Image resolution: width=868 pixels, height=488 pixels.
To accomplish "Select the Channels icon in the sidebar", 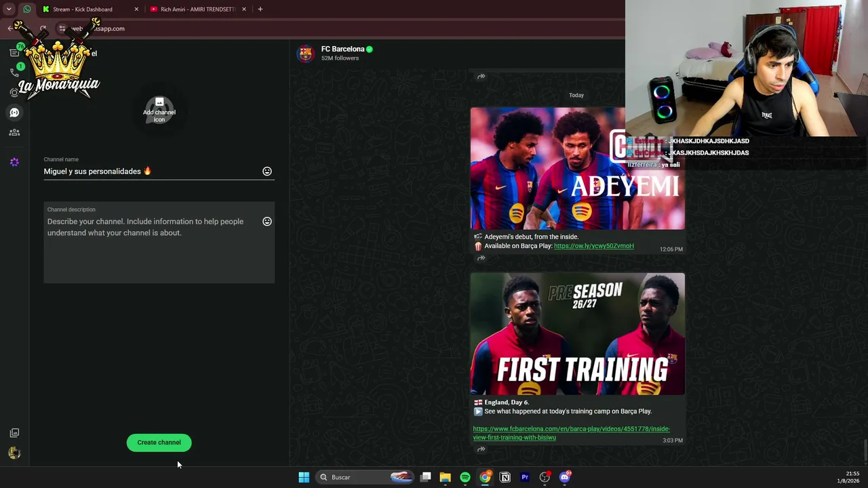I will tap(14, 113).
